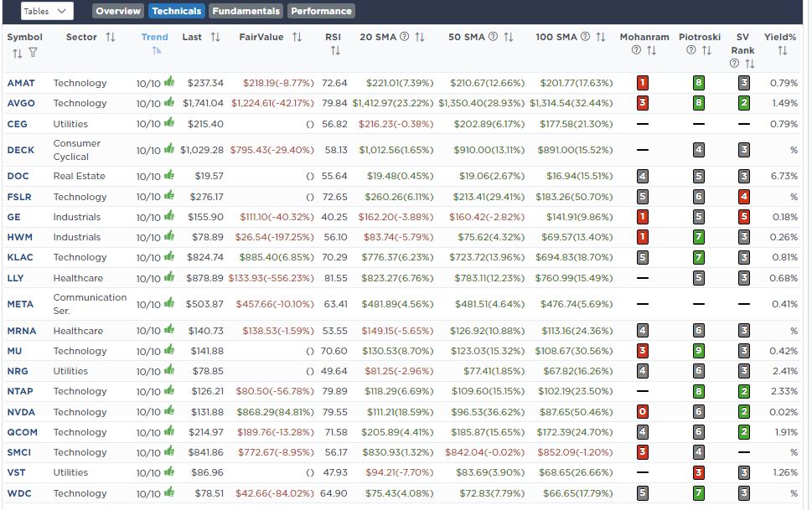Screen dimensions: 812x510
Task: Click NVDA fair value $868.29(84.81%)
Action: (275, 413)
